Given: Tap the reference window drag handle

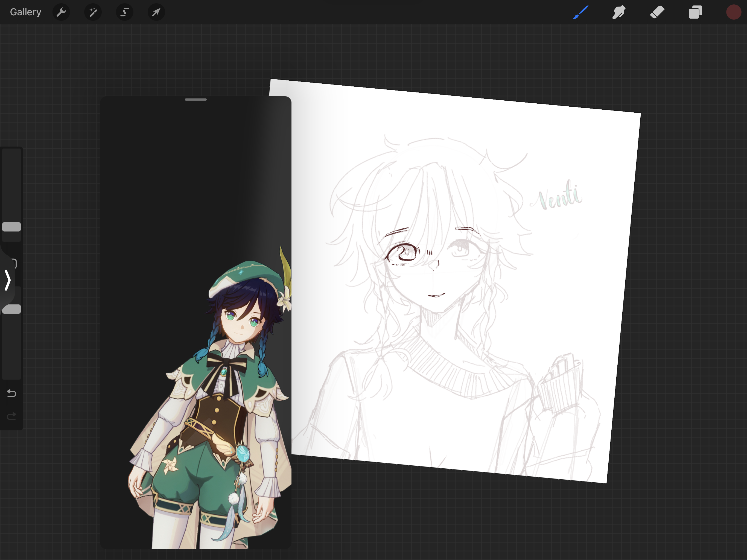Looking at the screenshot, I should [x=196, y=100].
